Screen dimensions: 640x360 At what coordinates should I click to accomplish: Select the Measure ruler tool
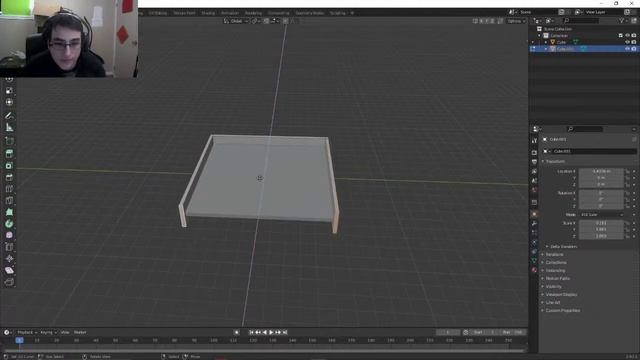(x=9, y=127)
